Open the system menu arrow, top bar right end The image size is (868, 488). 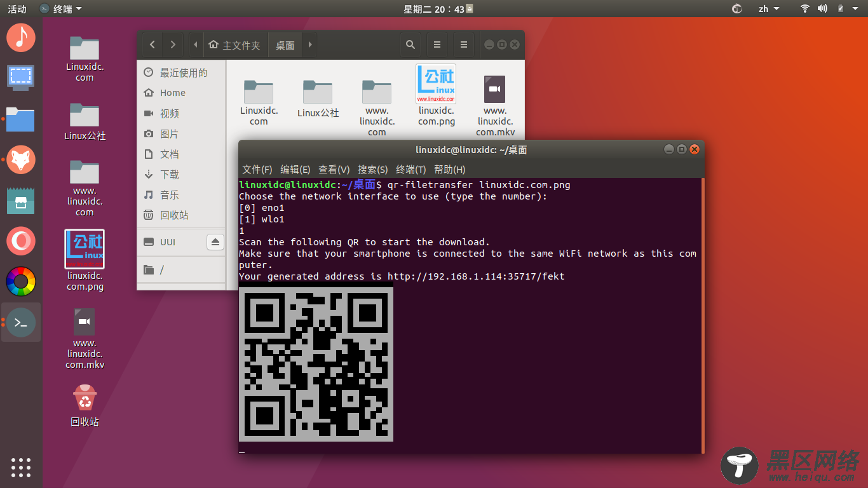[x=856, y=9]
